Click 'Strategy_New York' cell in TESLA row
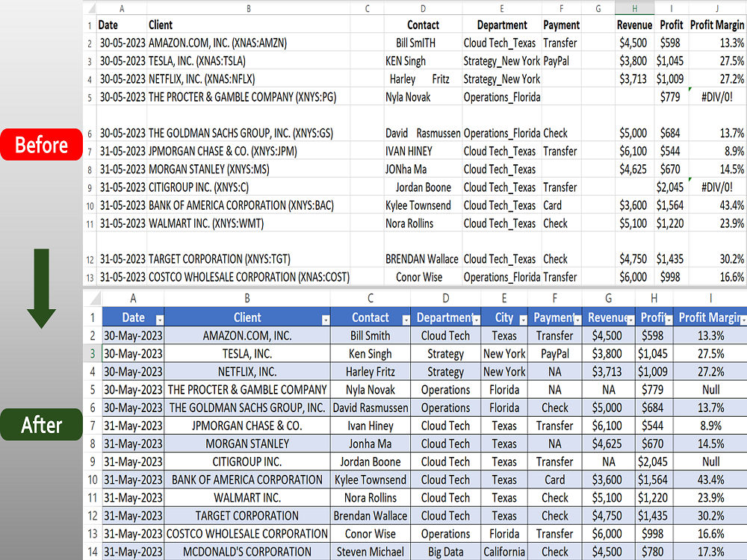This screenshot has width=747, height=560. (x=502, y=61)
